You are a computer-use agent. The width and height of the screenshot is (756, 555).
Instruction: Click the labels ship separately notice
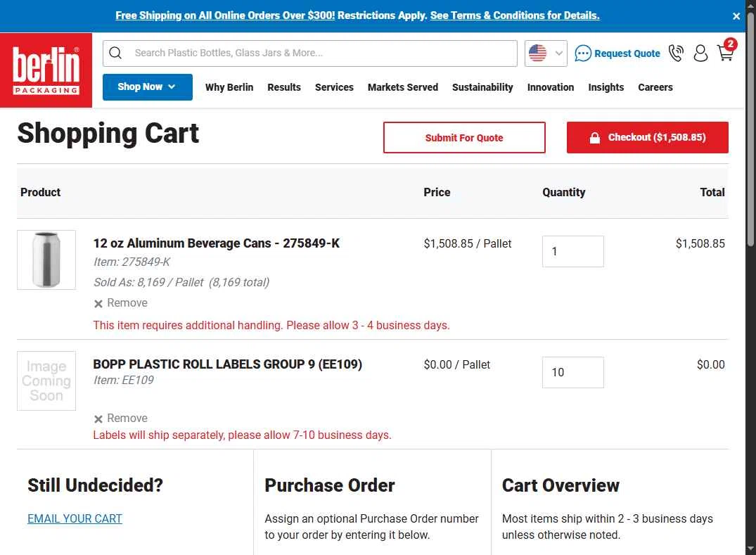coord(242,435)
